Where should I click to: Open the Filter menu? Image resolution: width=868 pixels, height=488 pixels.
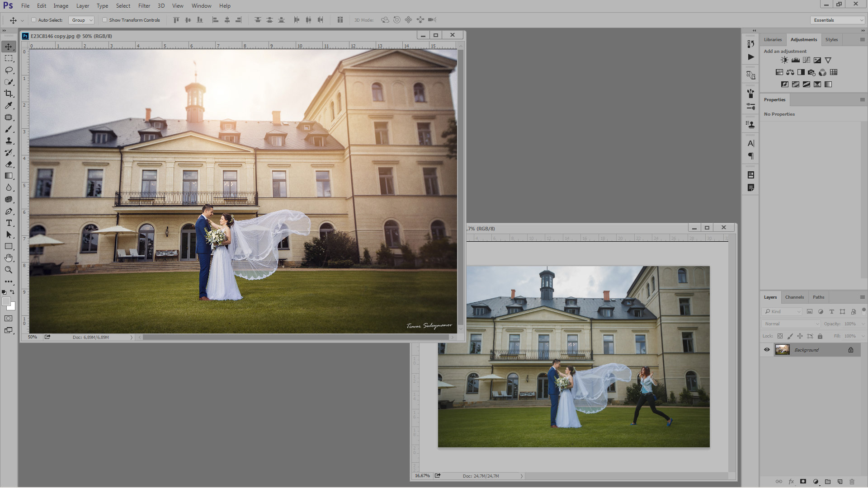(x=144, y=6)
